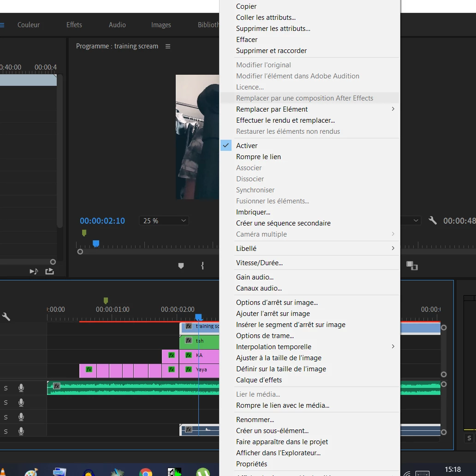
Task: Click the fx badge on the KA clip
Action: click(x=189, y=355)
